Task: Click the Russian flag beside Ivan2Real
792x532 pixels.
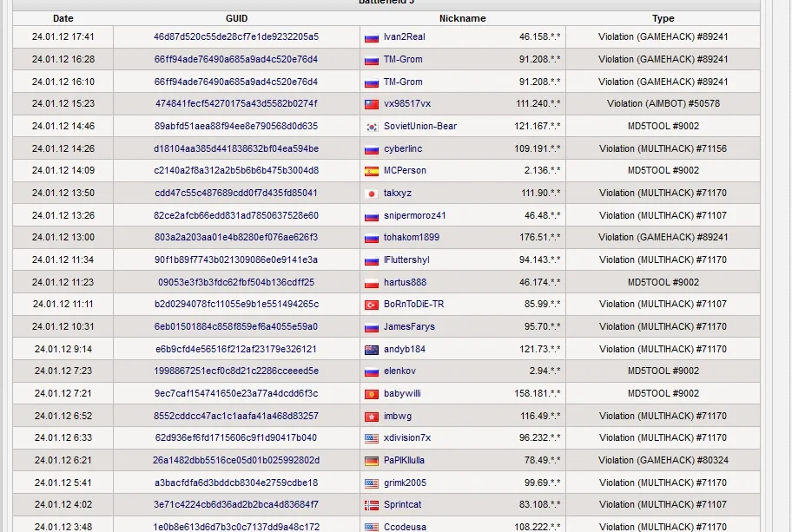Action: coord(372,37)
